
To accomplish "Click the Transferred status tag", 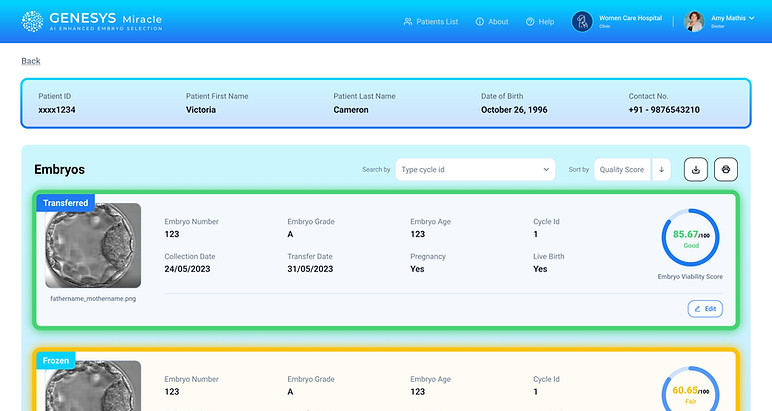I will [x=65, y=203].
